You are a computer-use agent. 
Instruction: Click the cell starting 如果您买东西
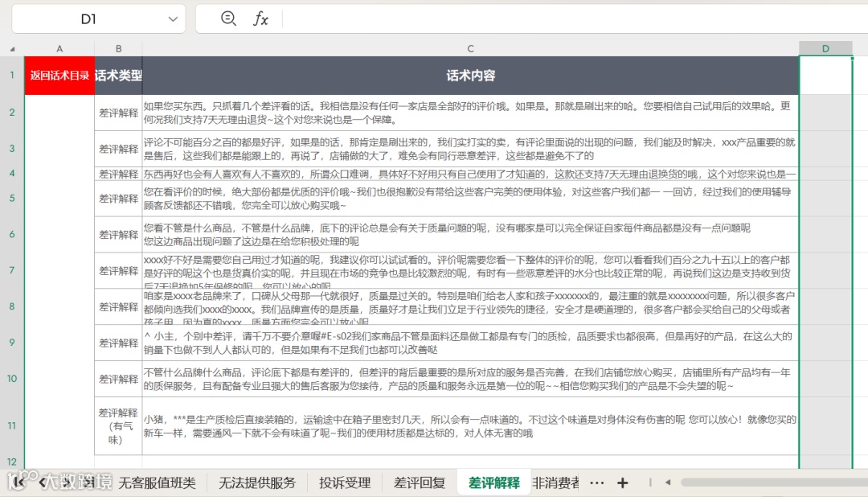click(470, 113)
